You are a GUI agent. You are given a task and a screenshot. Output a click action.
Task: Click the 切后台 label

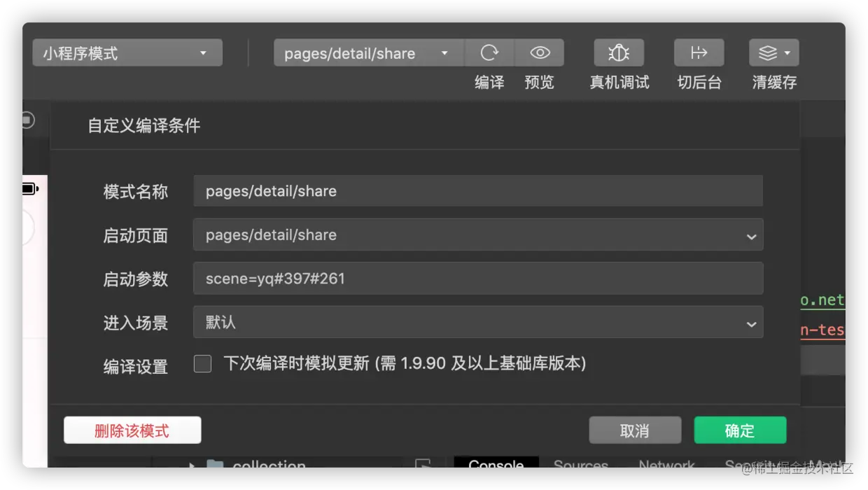click(x=699, y=83)
